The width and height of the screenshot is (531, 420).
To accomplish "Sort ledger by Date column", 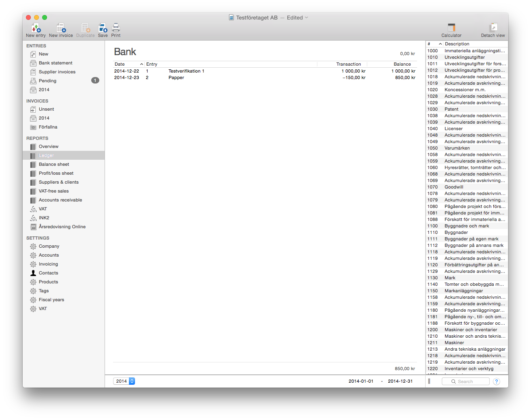I will click(128, 64).
